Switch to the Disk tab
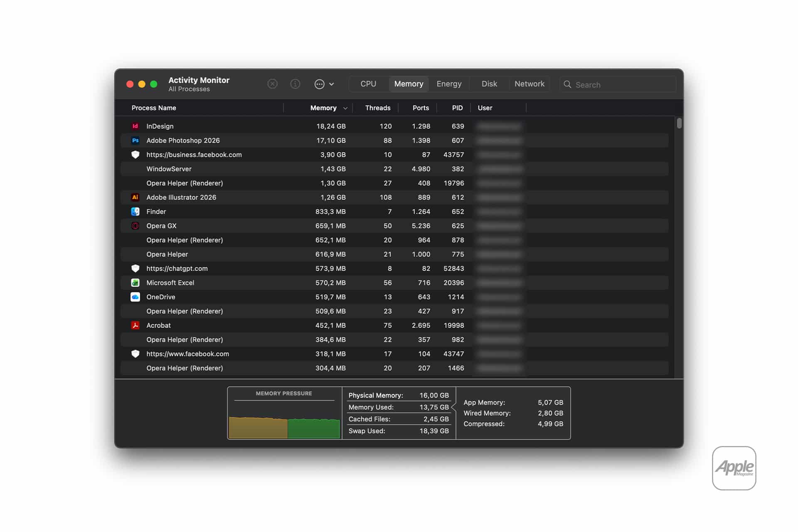Screen dimensions: 798x532 click(x=489, y=84)
